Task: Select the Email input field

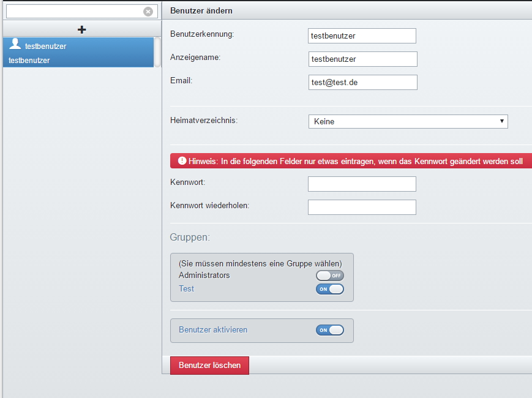Action: 362,83
